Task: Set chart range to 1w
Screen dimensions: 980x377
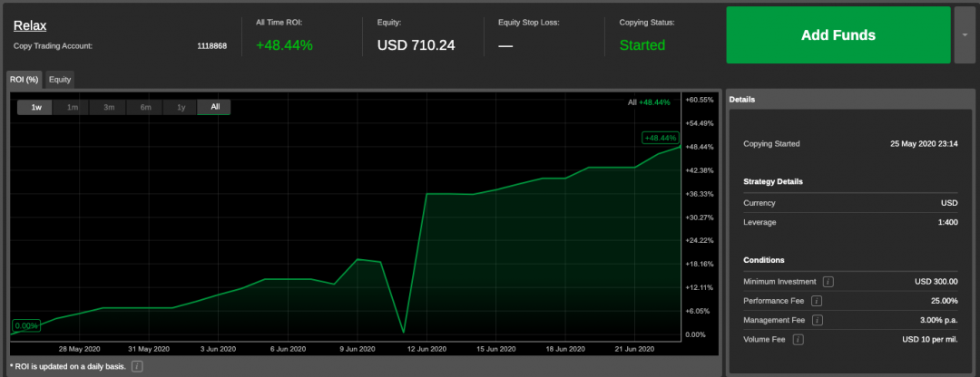Action: point(36,107)
